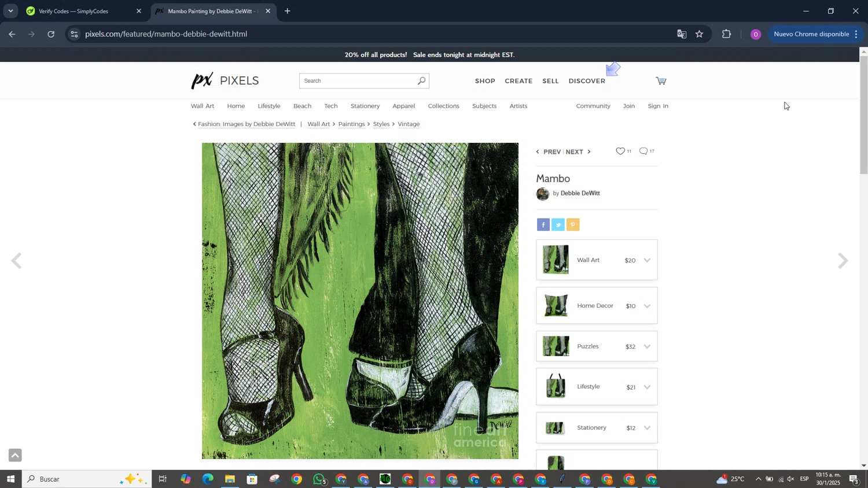Open SHOP menu

(485, 81)
